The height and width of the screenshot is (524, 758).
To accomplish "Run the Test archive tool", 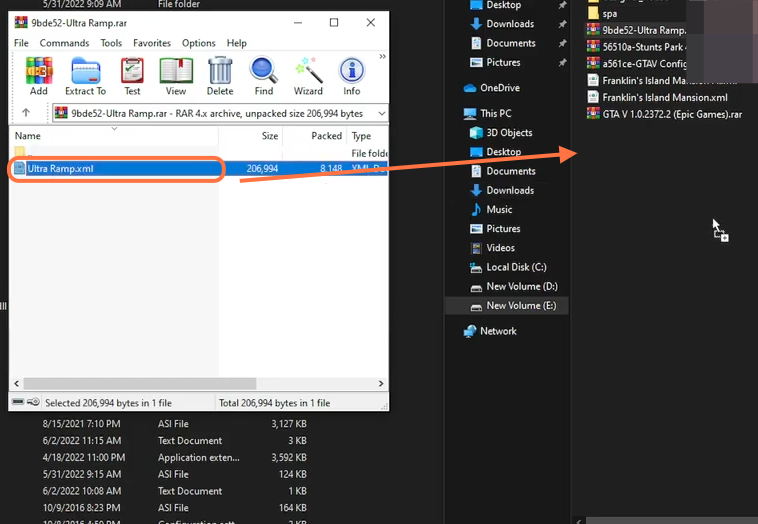I will coord(132,76).
